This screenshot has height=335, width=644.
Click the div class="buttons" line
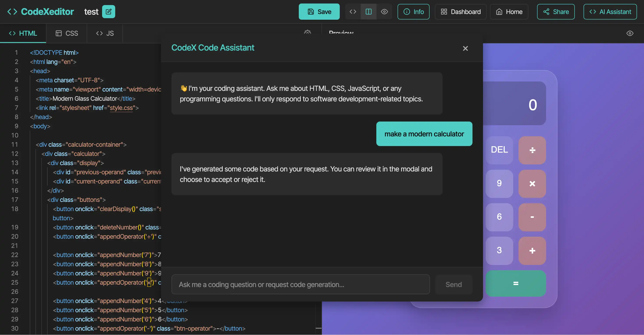(76, 200)
